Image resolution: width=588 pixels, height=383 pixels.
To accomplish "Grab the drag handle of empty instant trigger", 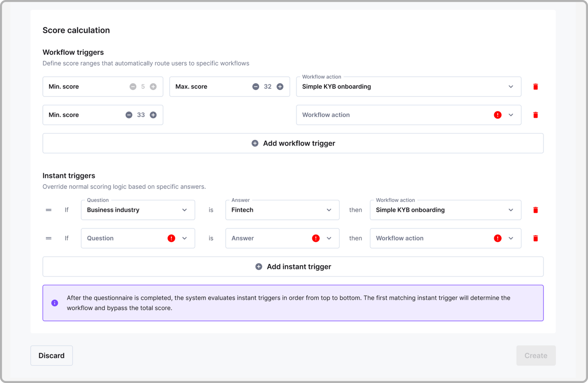I will (x=49, y=238).
